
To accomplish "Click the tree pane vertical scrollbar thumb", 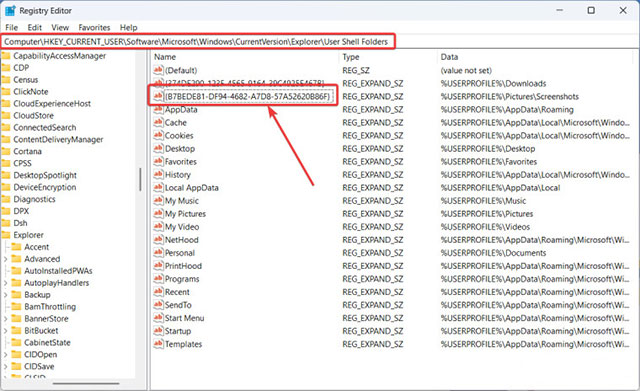I will (x=140, y=179).
